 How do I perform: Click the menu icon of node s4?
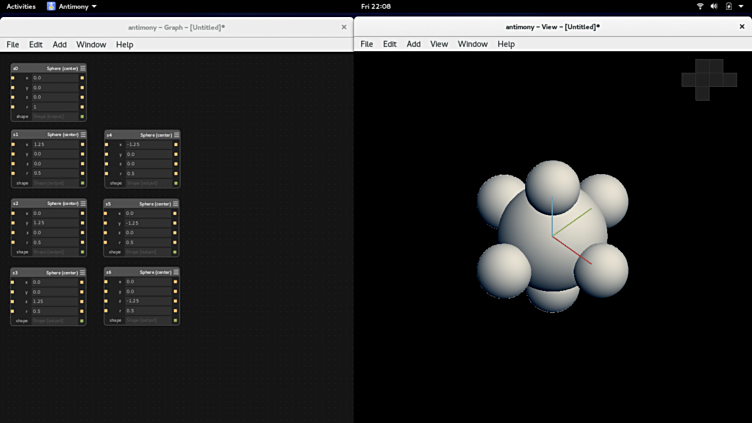coord(177,134)
